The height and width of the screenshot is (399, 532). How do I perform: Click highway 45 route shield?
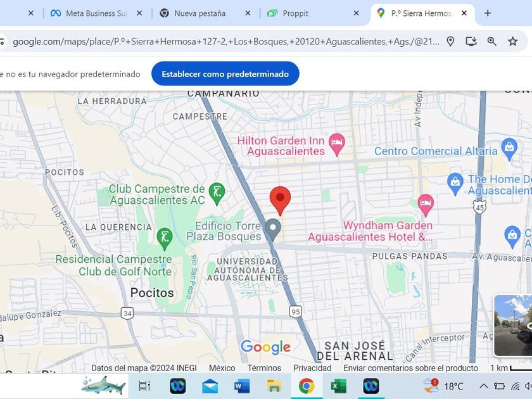tap(479, 206)
